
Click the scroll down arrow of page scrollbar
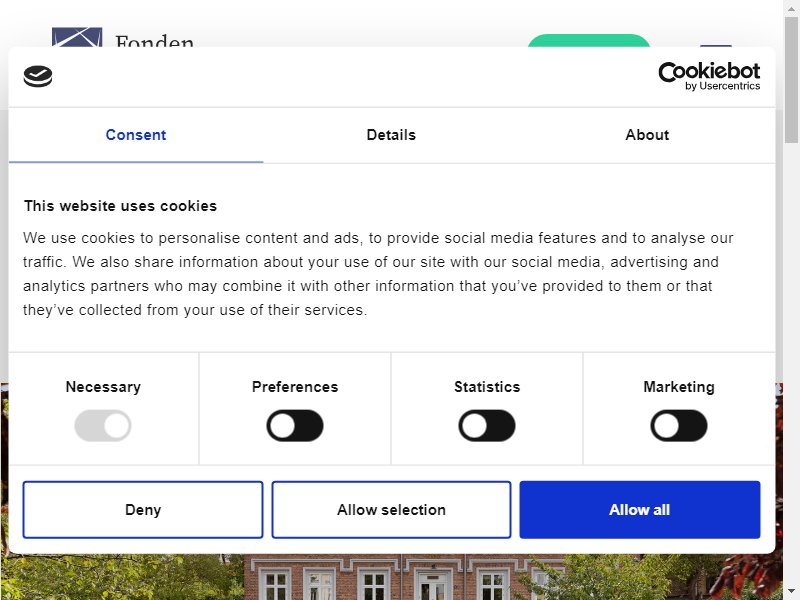[x=791, y=592]
